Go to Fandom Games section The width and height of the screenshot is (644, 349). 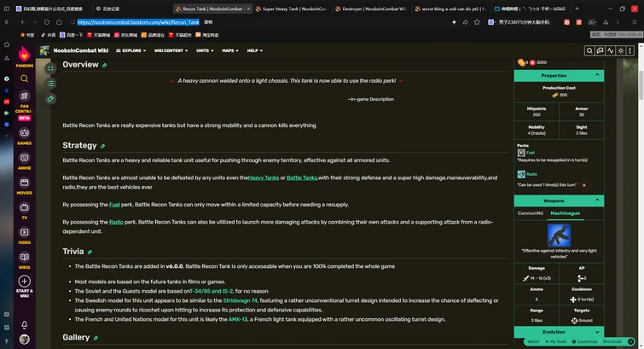pos(24,137)
